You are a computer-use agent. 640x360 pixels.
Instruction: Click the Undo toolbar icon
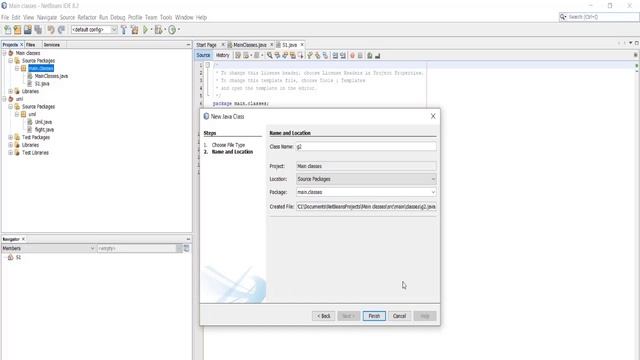point(51,29)
